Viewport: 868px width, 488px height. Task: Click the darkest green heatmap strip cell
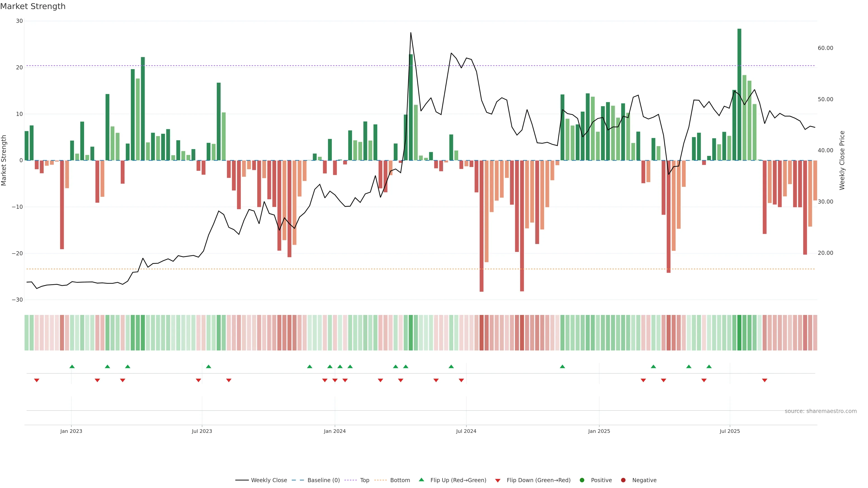tap(739, 332)
